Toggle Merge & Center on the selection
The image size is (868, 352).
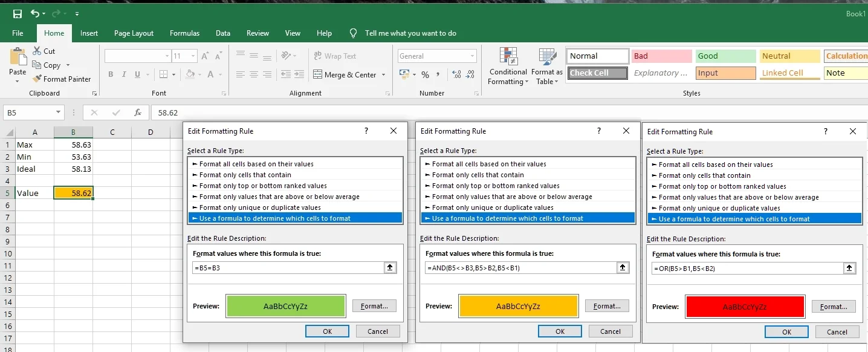(x=345, y=74)
